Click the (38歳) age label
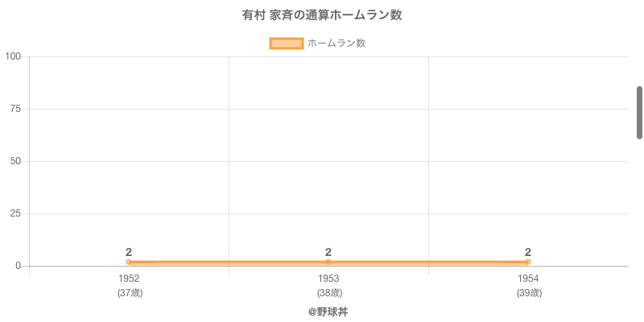Screen dimensions: 644x322 pos(329,293)
